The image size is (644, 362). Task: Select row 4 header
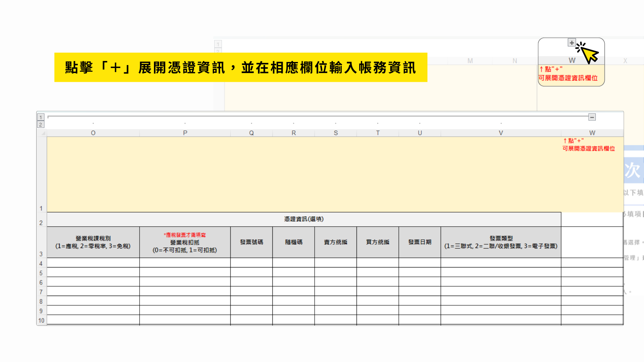coord(41,263)
